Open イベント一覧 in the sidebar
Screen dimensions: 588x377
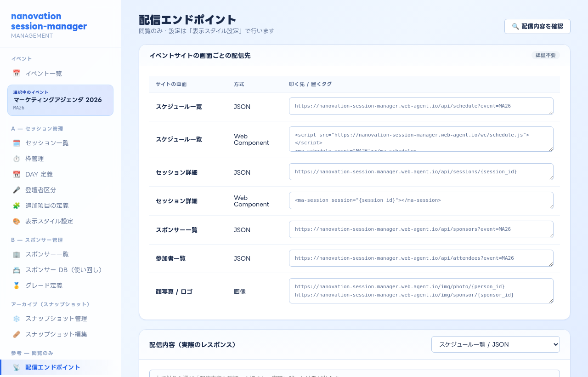(x=60, y=73)
